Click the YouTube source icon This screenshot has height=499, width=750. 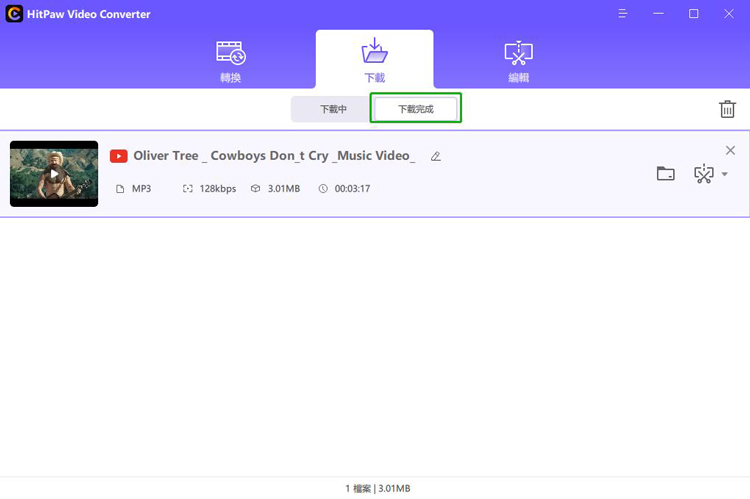click(x=119, y=156)
